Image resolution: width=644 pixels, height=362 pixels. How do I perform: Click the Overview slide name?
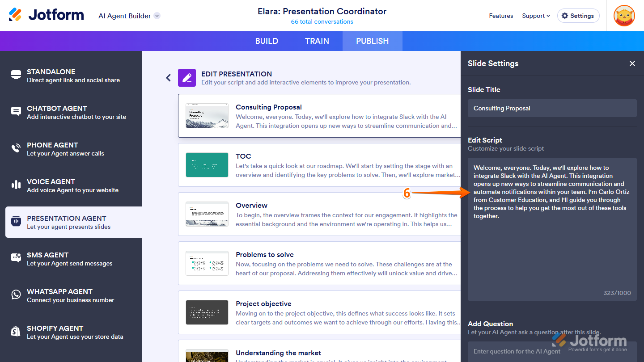(x=252, y=206)
